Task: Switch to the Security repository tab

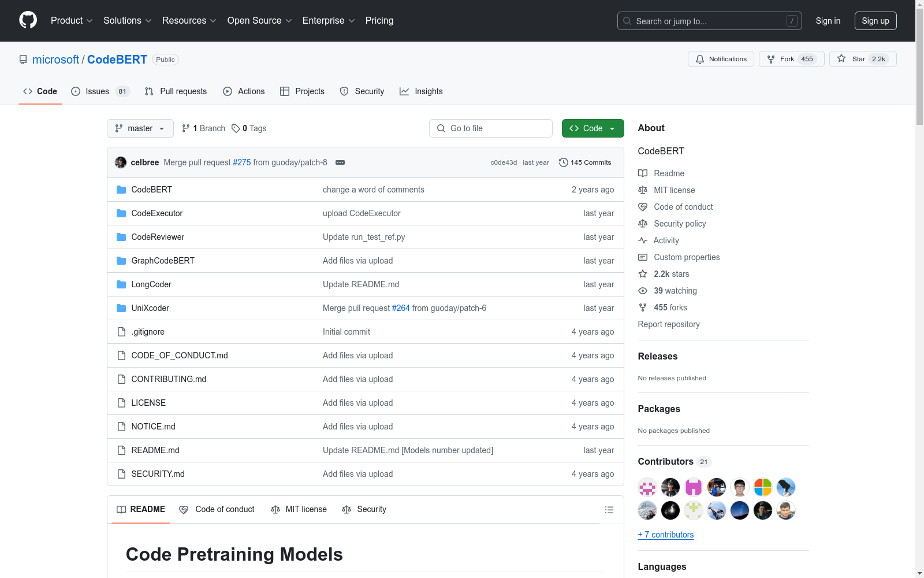Action: click(362, 91)
